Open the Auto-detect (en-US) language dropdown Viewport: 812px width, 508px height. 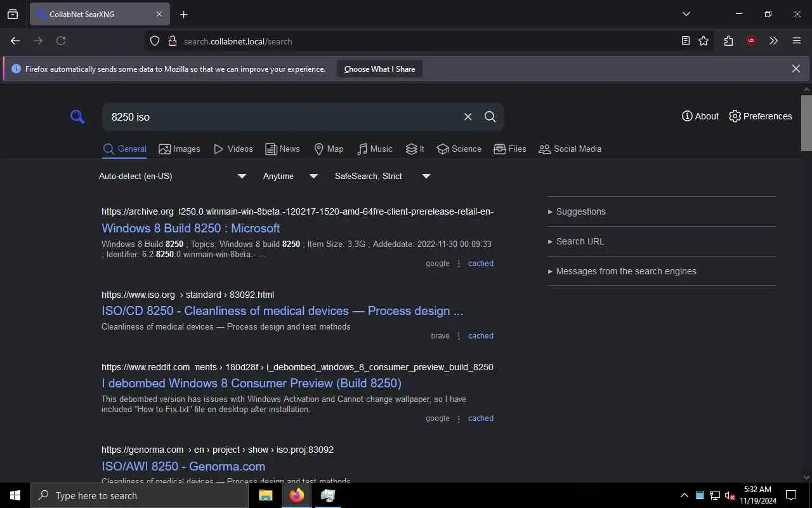[172, 176]
